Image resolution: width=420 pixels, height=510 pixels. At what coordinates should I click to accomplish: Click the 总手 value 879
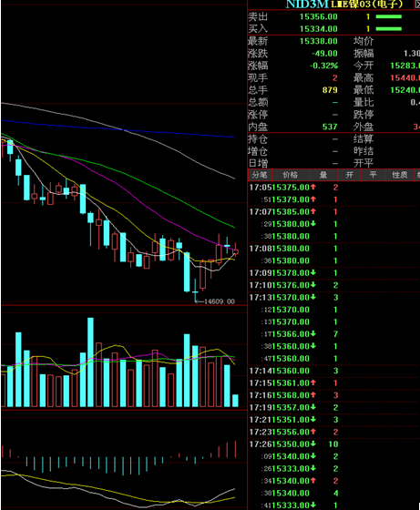pyautogui.click(x=330, y=90)
